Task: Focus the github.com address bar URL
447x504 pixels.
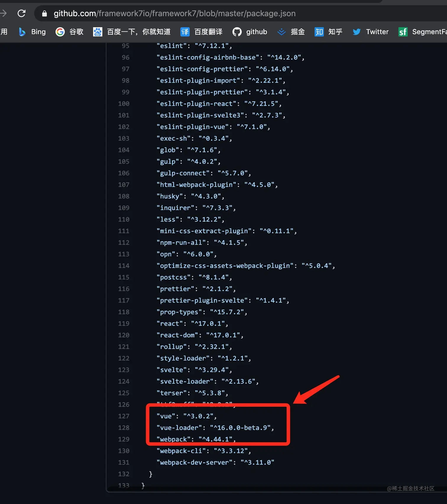Action: (x=174, y=14)
